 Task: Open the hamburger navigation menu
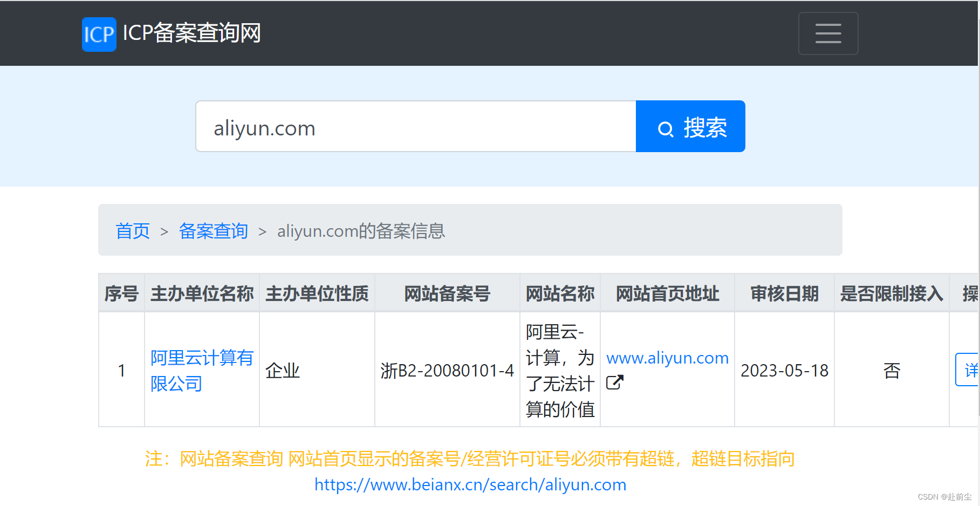tap(828, 33)
